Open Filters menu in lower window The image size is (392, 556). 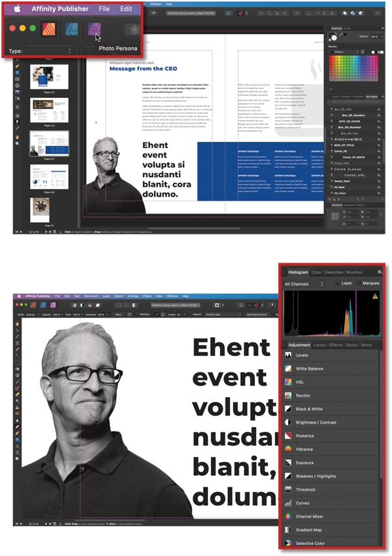coord(147,296)
